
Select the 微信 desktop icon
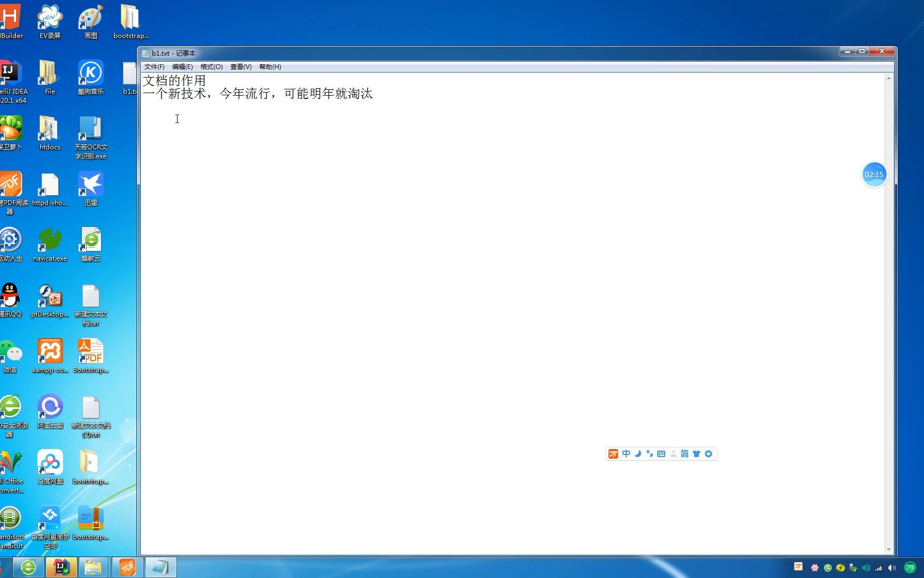(10, 356)
